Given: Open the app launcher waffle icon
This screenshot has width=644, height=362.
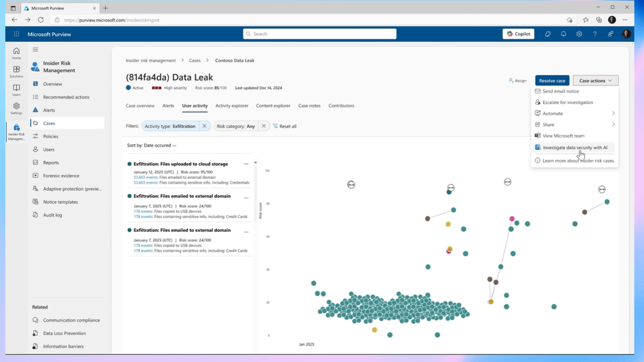Looking at the screenshot, I should [x=16, y=34].
